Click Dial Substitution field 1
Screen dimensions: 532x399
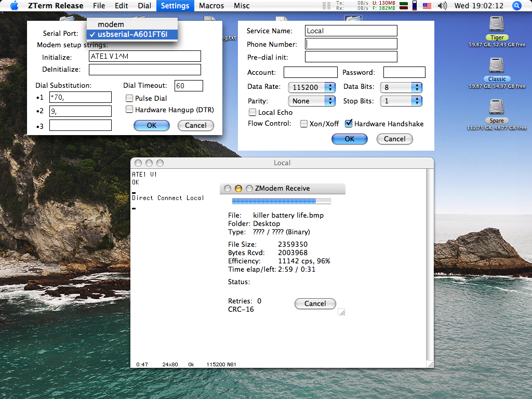(81, 97)
